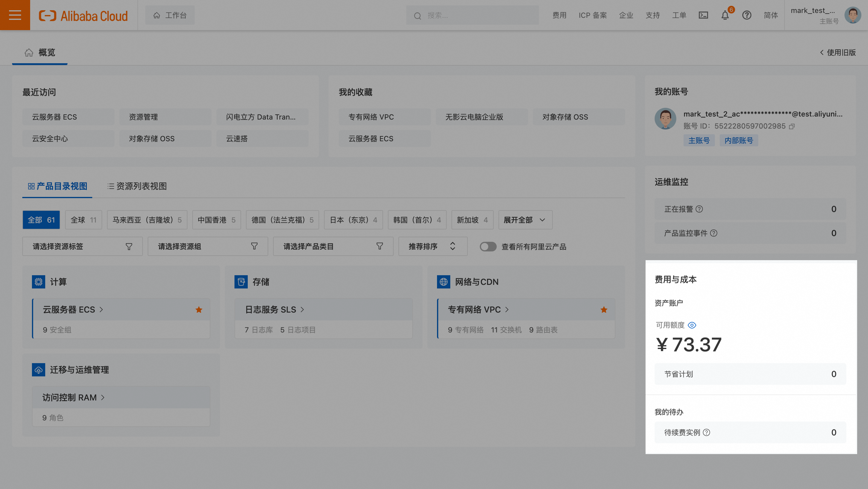Click the 存储 category icon
This screenshot has height=489, width=868.
coord(241,282)
